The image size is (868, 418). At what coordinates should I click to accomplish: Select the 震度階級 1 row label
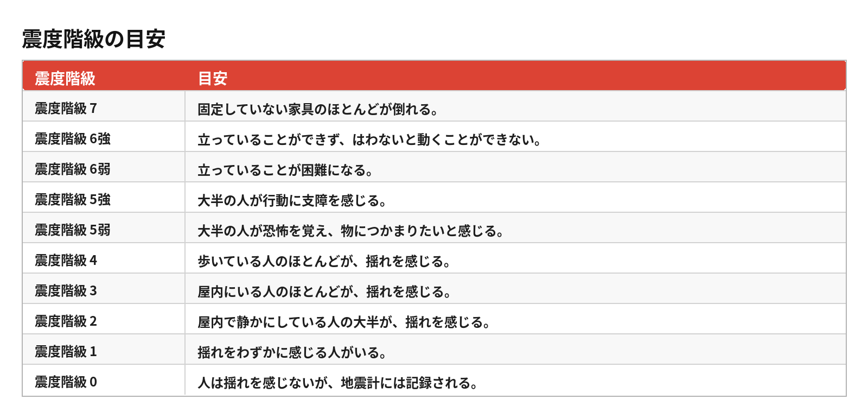click(66, 352)
